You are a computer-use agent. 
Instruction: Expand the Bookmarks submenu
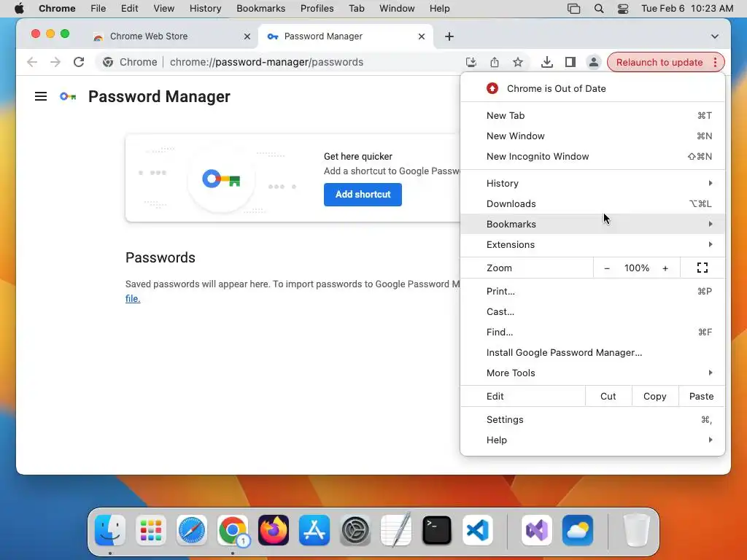click(x=592, y=225)
